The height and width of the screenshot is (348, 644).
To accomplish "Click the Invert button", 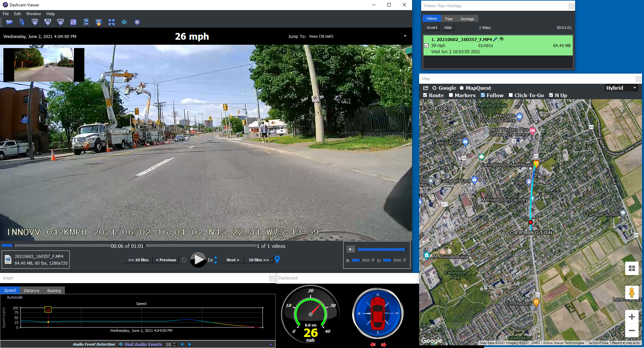I will coord(432,28).
